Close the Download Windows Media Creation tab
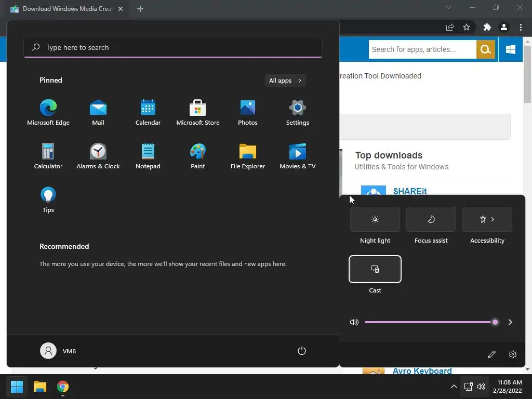Screen dimensions: 532x399 click(x=121, y=9)
